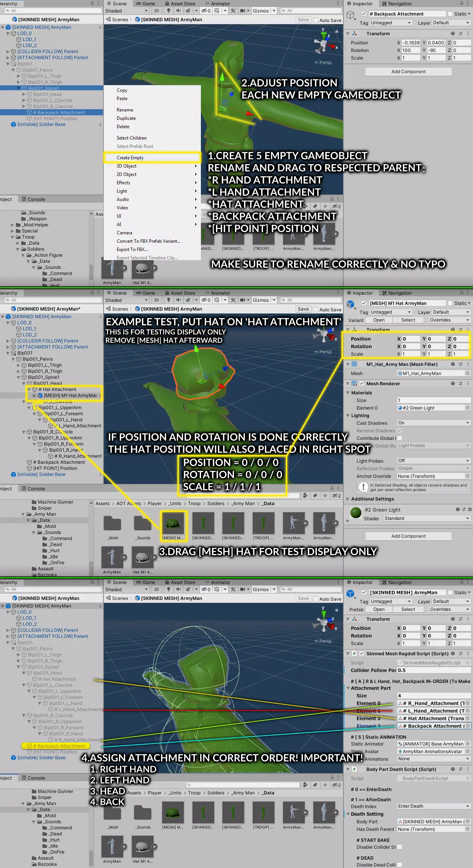Toggle active checkbox beside [MESH] M1 Hat ArmyMan name
The height and width of the screenshot is (868, 473).
point(364,303)
